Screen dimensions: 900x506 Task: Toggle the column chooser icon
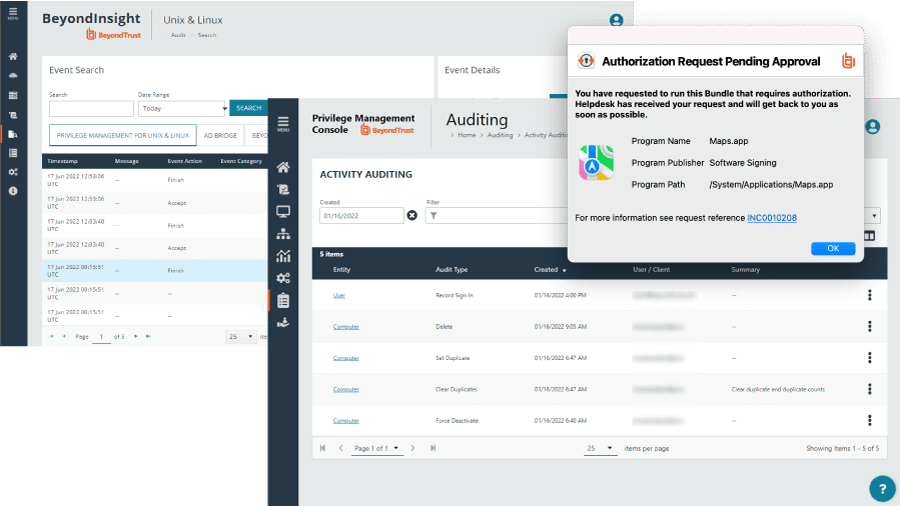(870, 236)
